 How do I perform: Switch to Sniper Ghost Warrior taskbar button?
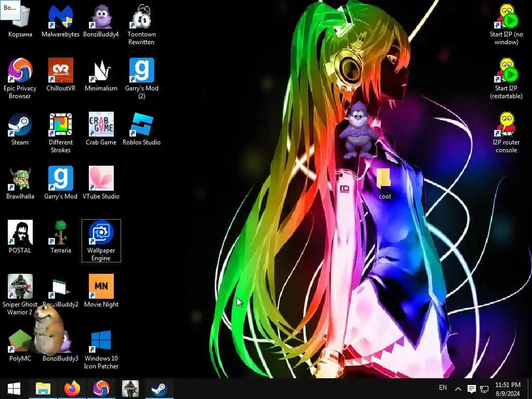130,389
